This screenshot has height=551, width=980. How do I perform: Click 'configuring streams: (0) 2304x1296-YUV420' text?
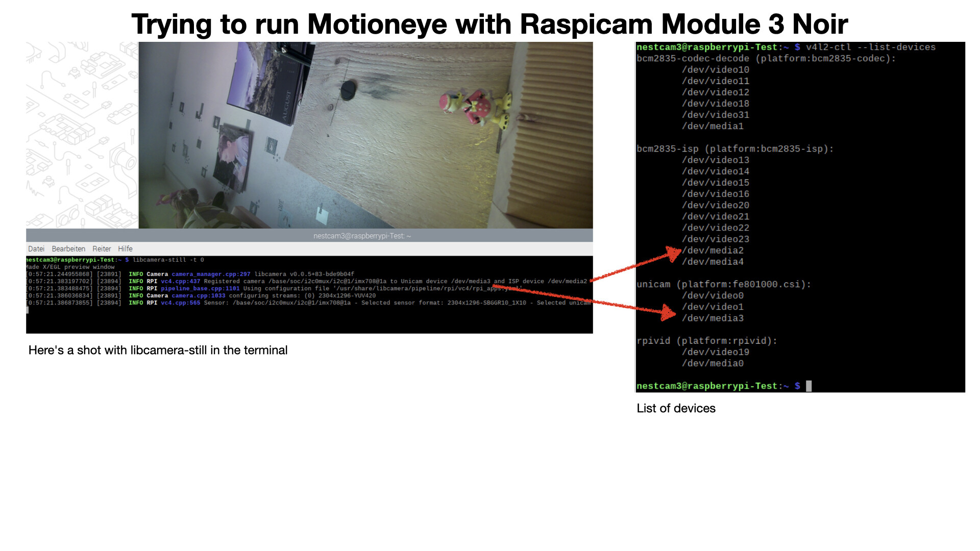(302, 295)
